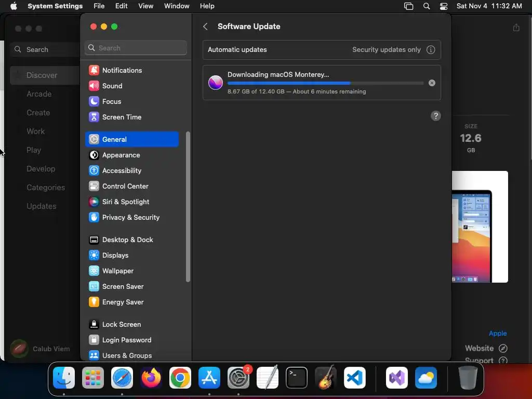
Task: Open the Apple menu
Action: tap(14, 6)
